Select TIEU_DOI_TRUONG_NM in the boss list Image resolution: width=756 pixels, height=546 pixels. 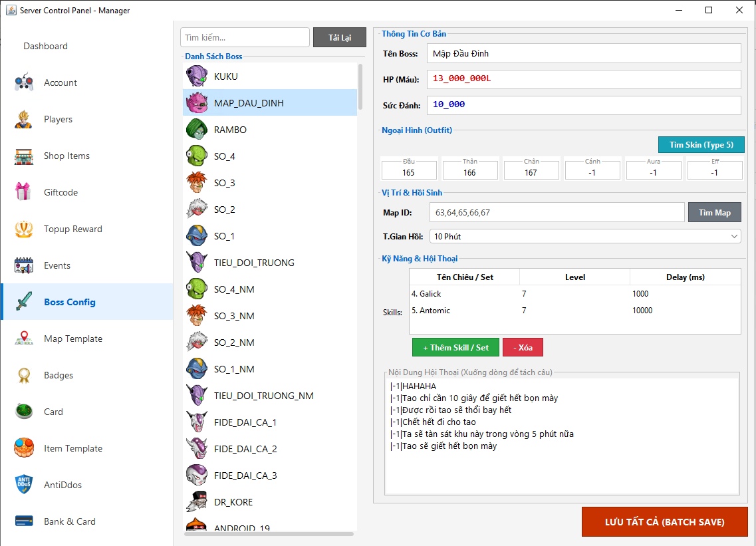(270, 396)
